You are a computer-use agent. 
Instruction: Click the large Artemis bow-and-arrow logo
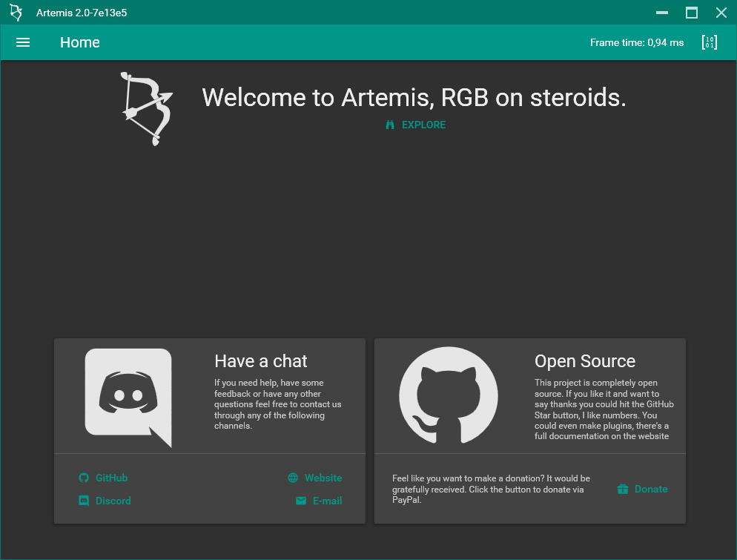pos(148,108)
